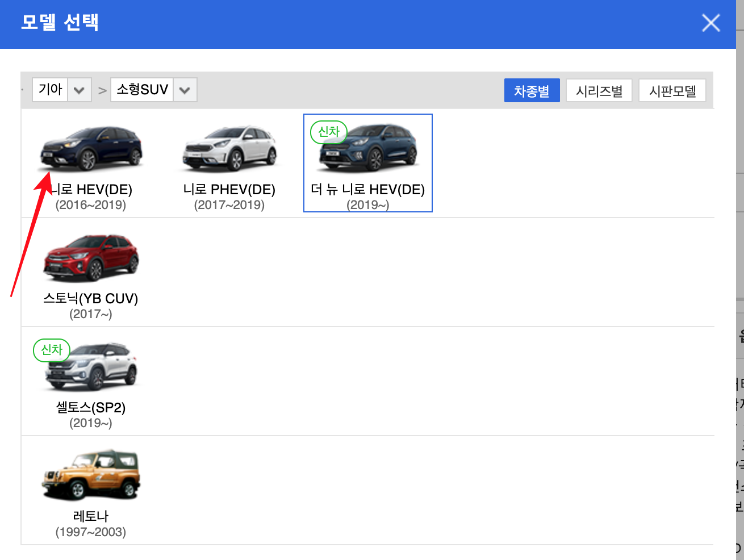Close the 모델 선택 dialog
744x560 pixels.
coord(711,23)
